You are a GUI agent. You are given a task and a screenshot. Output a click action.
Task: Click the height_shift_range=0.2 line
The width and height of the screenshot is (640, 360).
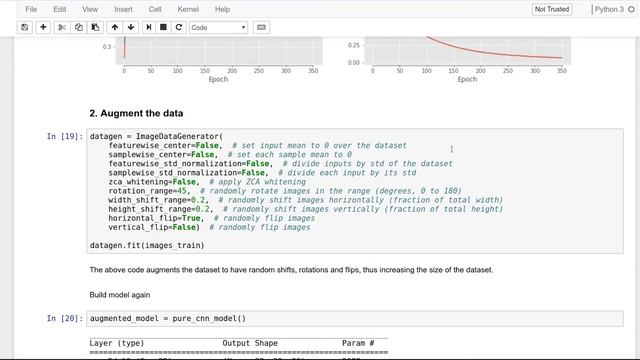tap(305, 209)
